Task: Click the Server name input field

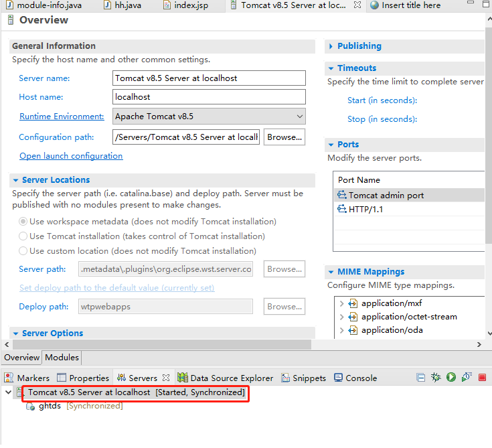Action: click(x=209, y=78)
